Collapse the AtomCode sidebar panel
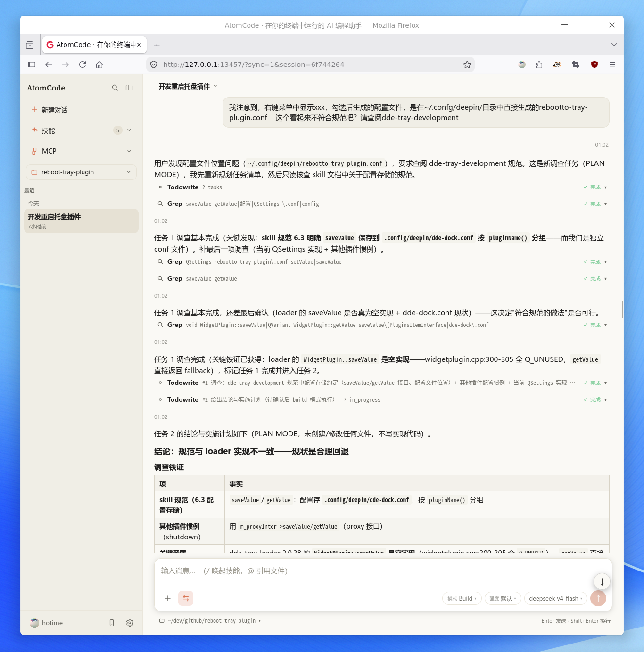This screenshot has height=652, width=644. 129,88
